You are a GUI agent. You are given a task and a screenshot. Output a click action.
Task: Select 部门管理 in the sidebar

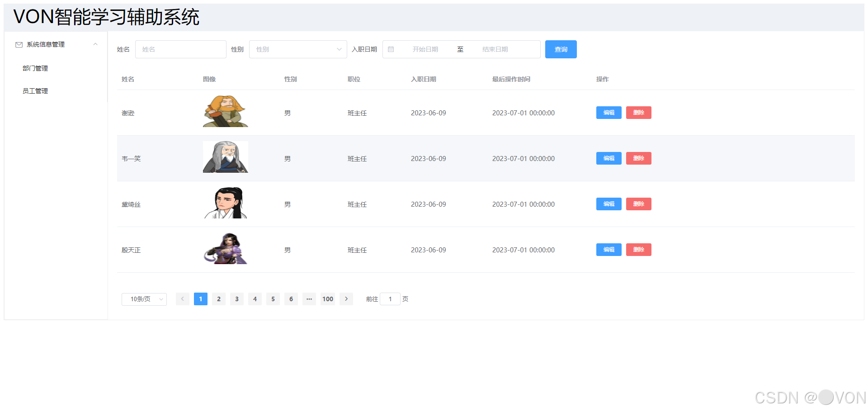35,68
